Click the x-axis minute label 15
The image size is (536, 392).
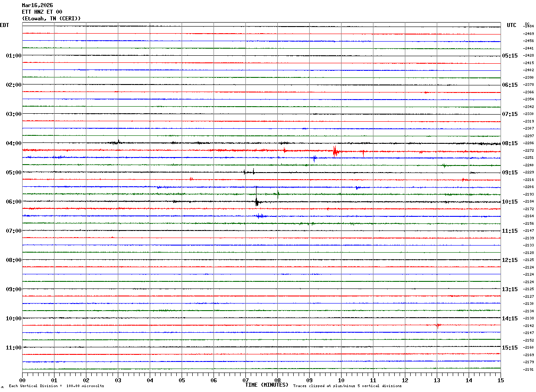501,380
